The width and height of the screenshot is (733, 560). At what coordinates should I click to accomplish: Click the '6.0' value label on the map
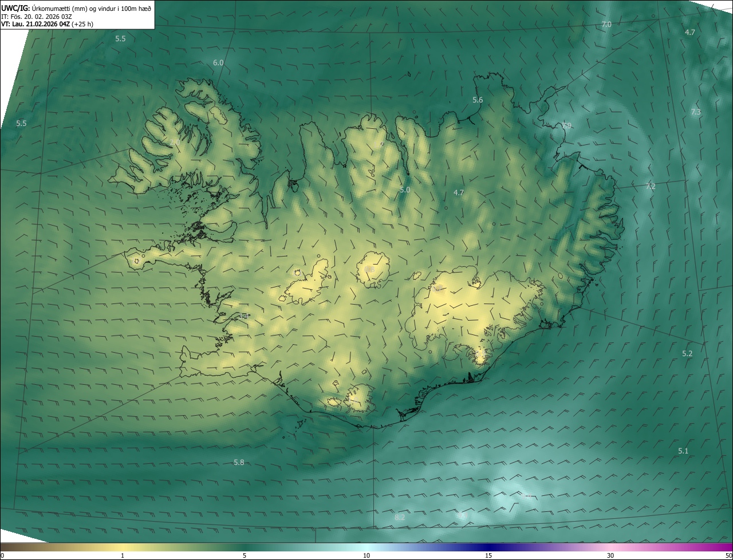218,62
